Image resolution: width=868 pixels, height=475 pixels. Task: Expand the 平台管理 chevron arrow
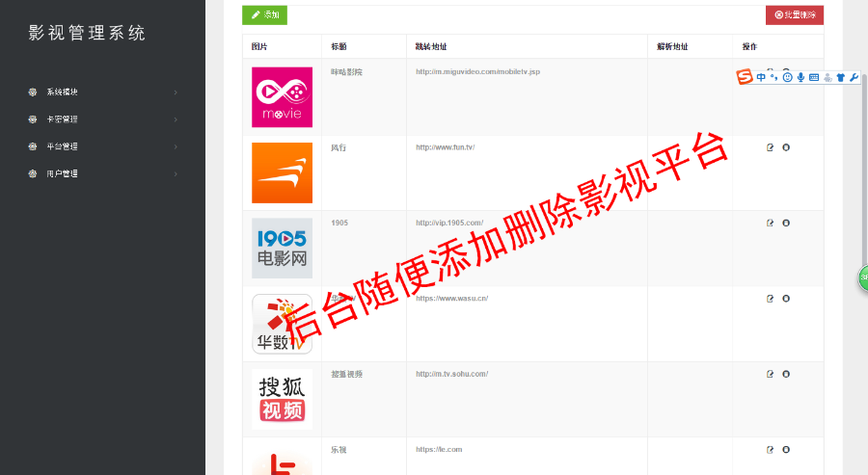[x=176, y=146]
